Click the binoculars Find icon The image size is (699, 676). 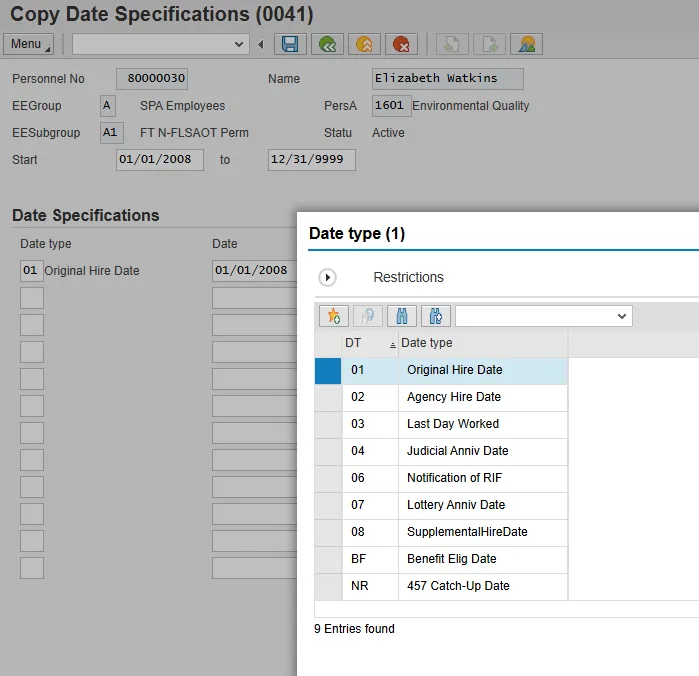pos(401,316)
